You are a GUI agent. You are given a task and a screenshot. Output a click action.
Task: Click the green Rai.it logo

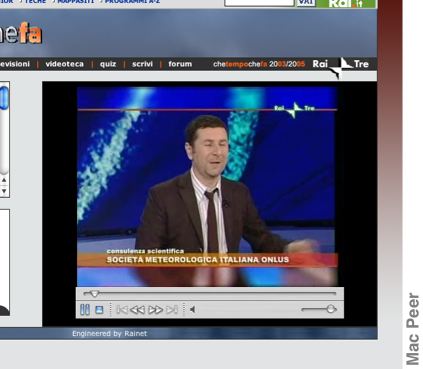click(x=347, y=3)
